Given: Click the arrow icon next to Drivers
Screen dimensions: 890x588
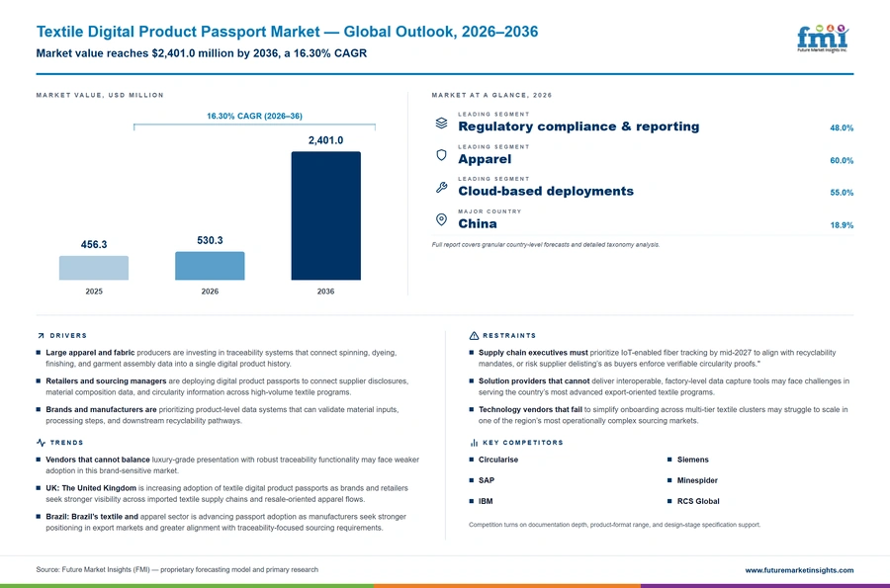Looking at the screenshot, I should coord(41,336).
